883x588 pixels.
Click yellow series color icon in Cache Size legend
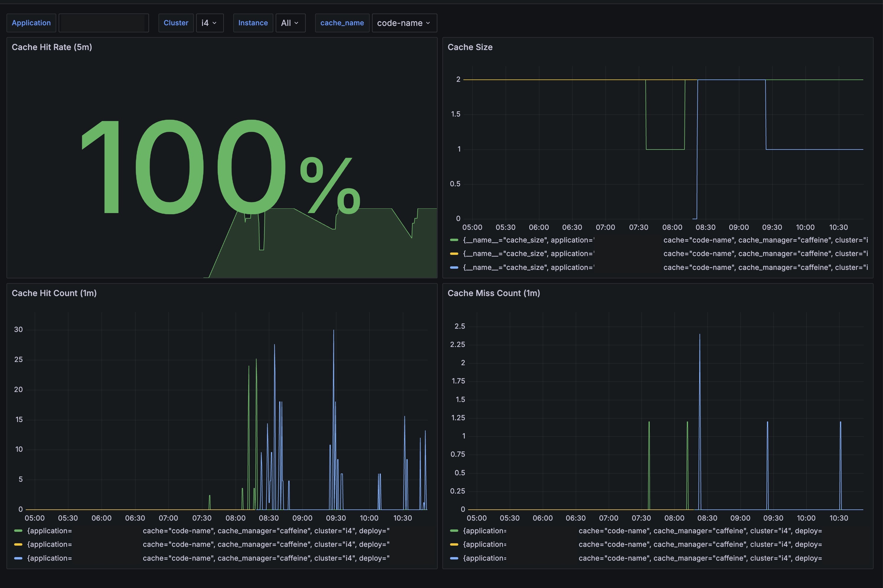[x=454, y=254]
